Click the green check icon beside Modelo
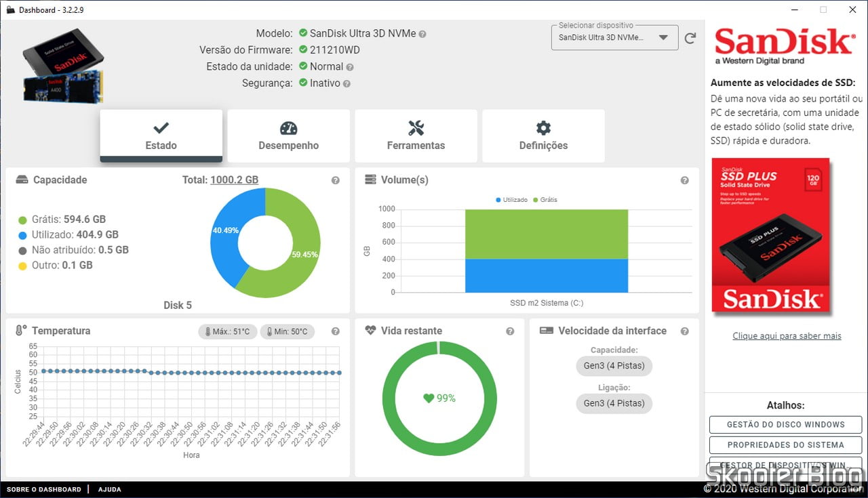The image size is (868, 498). (x=303, y=33)
